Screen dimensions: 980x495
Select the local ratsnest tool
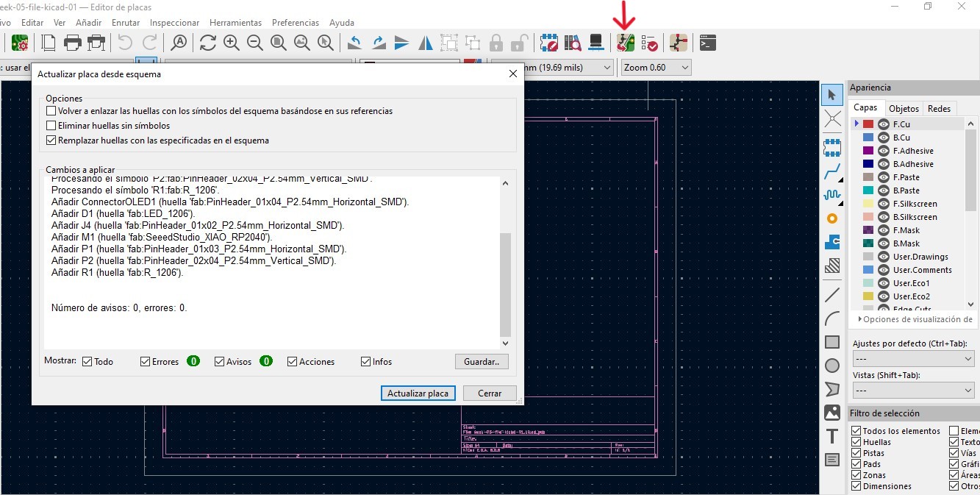click(x=832, y=118)
